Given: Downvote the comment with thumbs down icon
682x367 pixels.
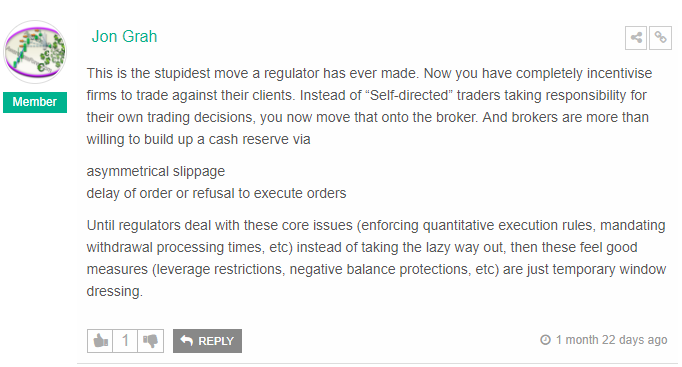Looking at the screenshot, I should (x=150, y=340).
